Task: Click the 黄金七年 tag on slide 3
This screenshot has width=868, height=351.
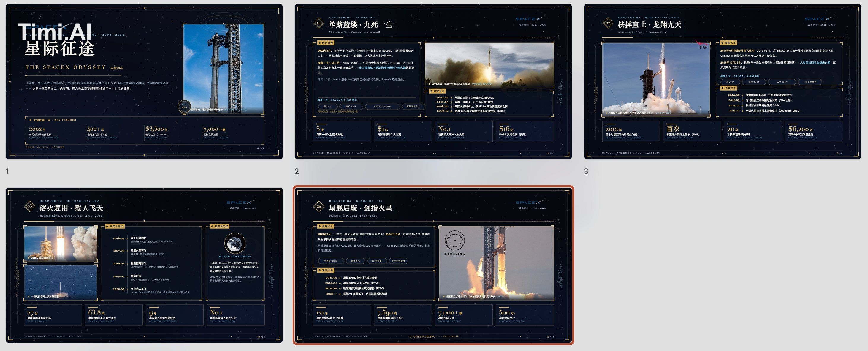Action: tap(728, 43)
